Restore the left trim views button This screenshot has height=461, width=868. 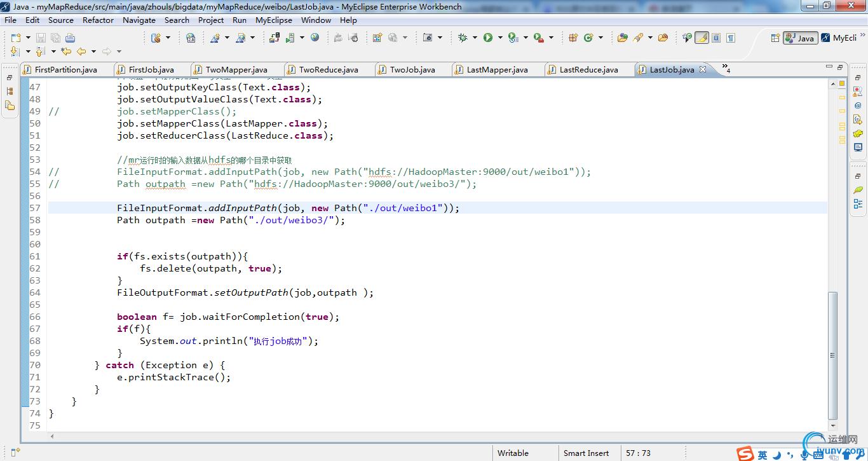[x=10, y=77]
